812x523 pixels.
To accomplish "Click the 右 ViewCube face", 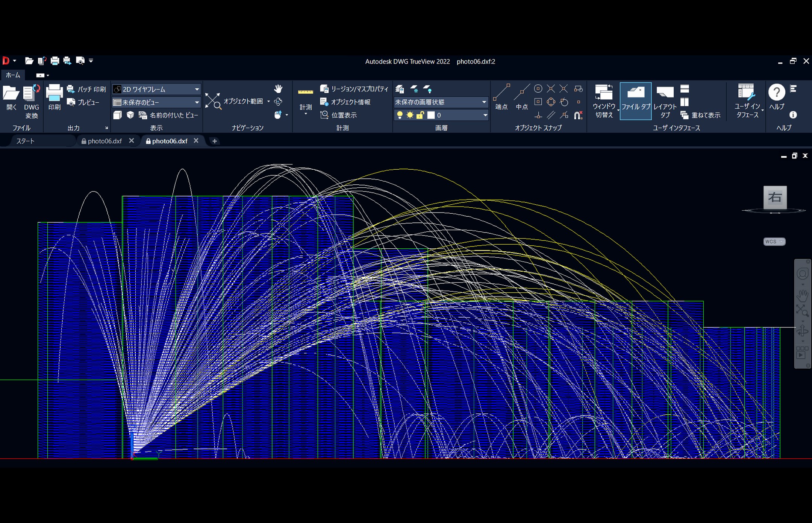I will [775, 197].
